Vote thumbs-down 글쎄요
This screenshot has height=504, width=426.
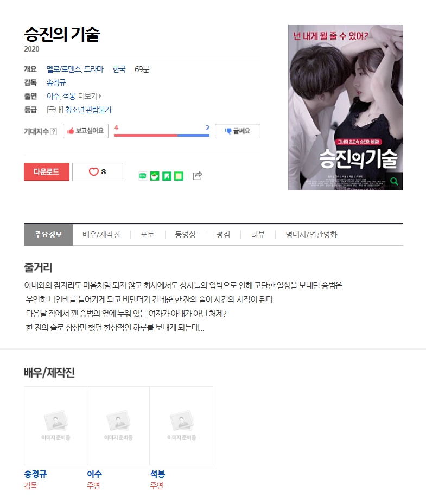tap(238, 131)
